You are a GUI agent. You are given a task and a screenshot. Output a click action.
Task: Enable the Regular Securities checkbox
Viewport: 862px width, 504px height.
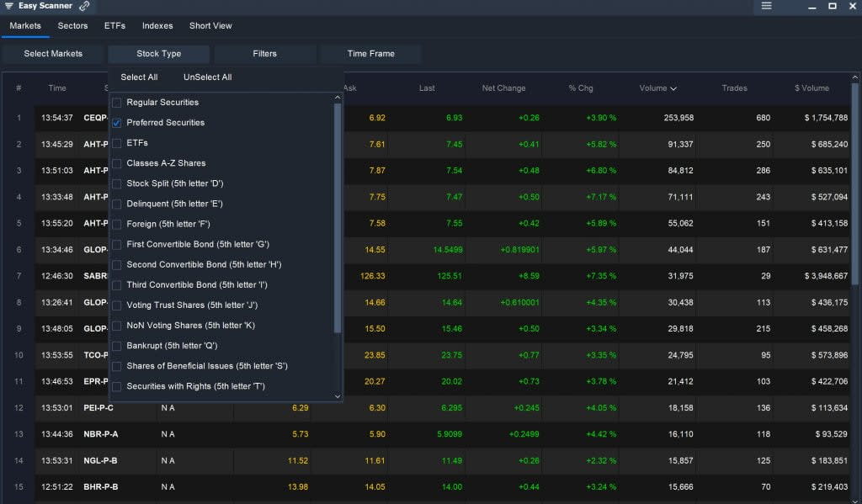point(116,103)
